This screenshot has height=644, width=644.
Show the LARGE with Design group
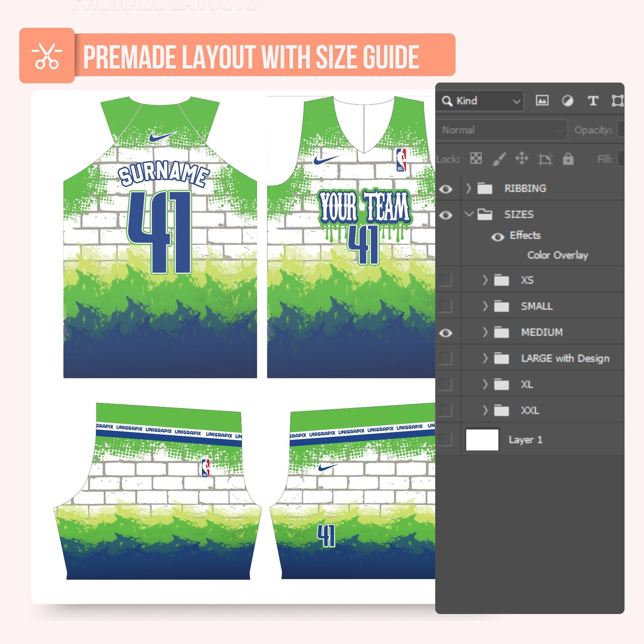point(446,358)
